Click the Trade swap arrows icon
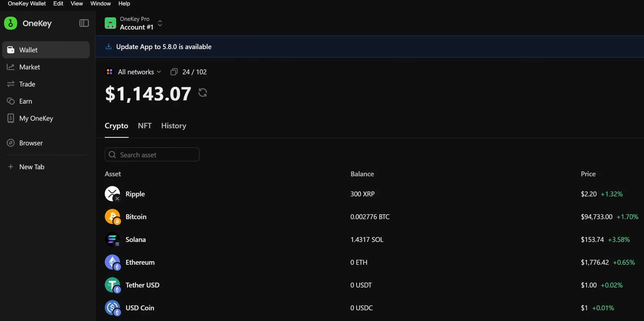 tap(11, 84)
